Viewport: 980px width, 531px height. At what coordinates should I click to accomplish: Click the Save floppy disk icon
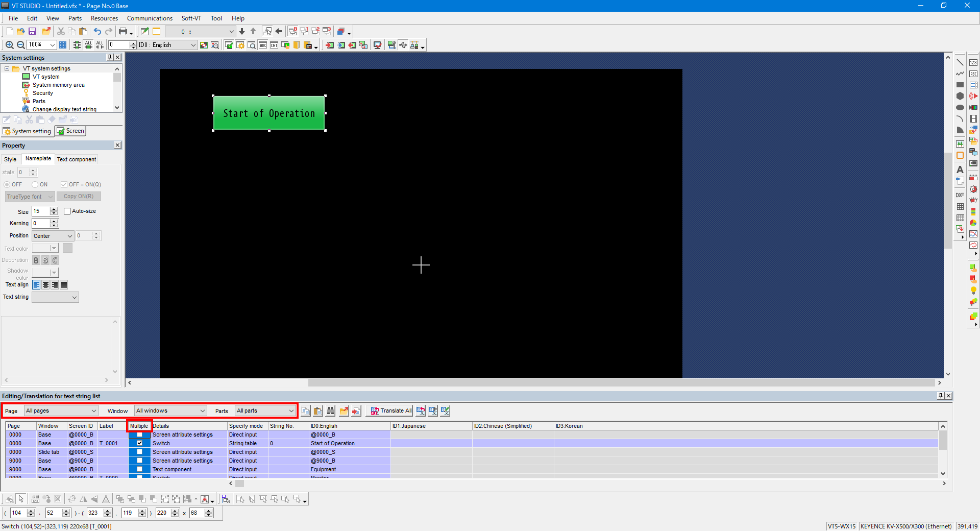point(32,32)
